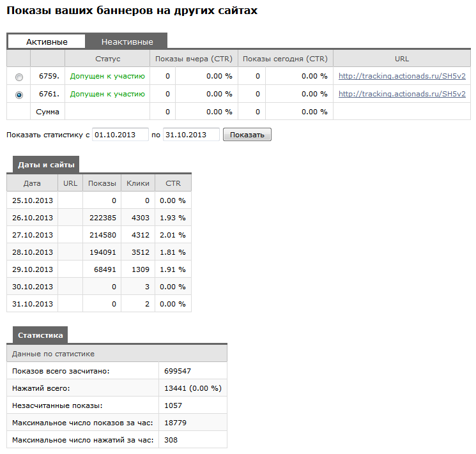Focus the end date field 31.10.2013
The width and height of the screenshot is (476, 454).
click(191, 135)
